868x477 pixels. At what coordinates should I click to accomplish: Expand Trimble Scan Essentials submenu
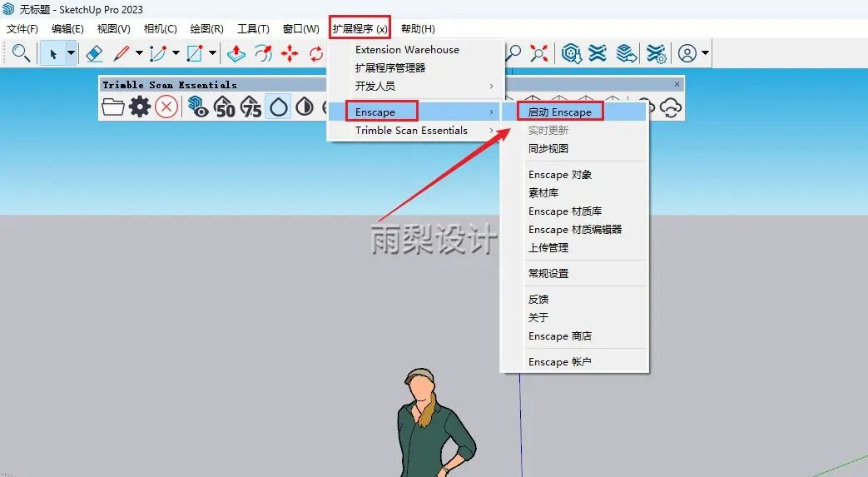pyautogui.click(x=416, y=130)
